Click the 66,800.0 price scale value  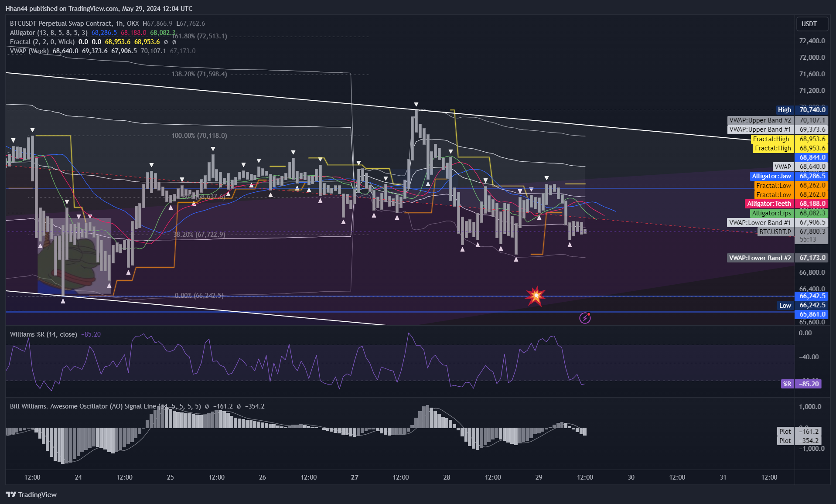click(x=812, y=272)
